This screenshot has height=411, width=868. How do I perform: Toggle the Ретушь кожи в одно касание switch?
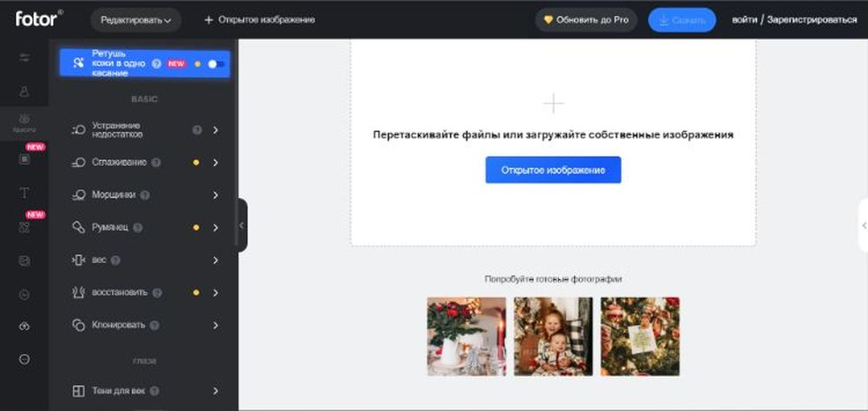coord(216,63)
